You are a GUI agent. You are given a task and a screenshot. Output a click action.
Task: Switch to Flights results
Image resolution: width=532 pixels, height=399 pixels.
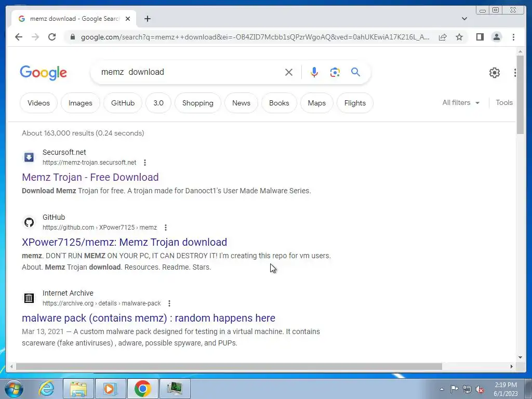[x=355, y=103]
